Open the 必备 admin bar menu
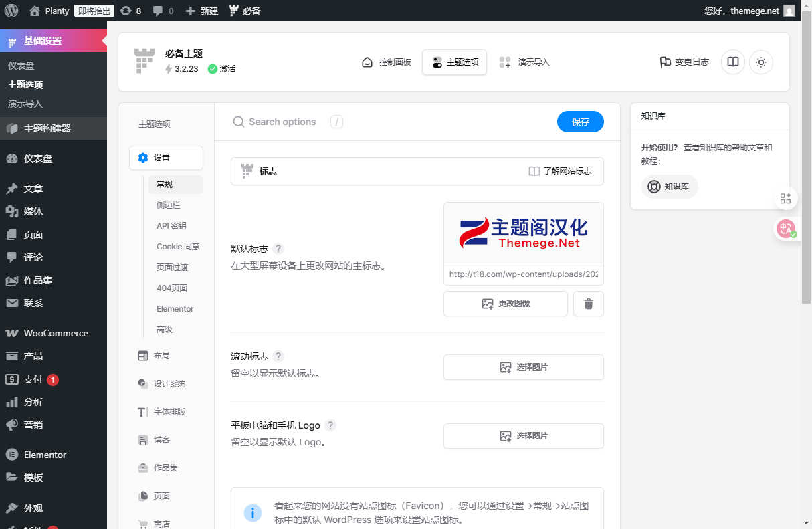Image resolution: width=812 pixels, height=529 pixels. point(245,11)
